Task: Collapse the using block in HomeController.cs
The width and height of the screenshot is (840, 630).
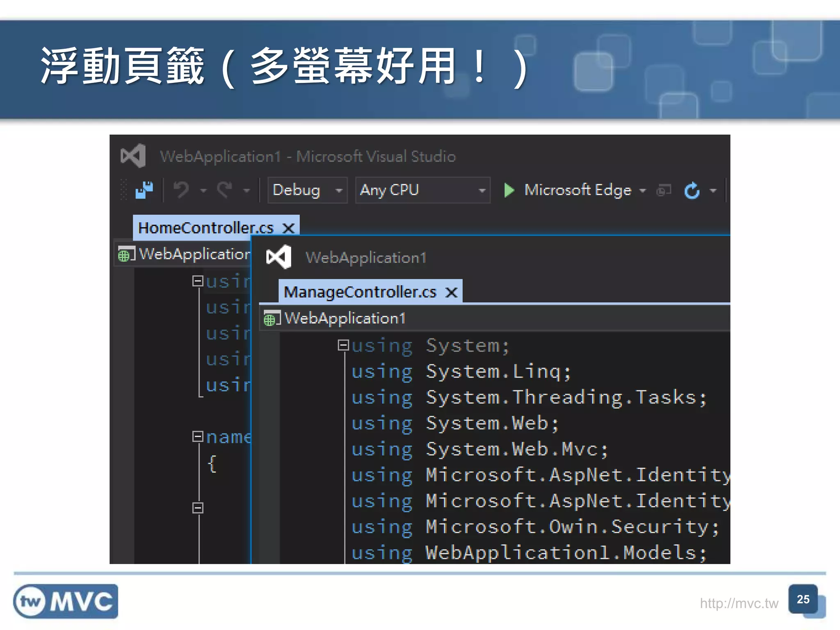Action: (x=198, y=281)
